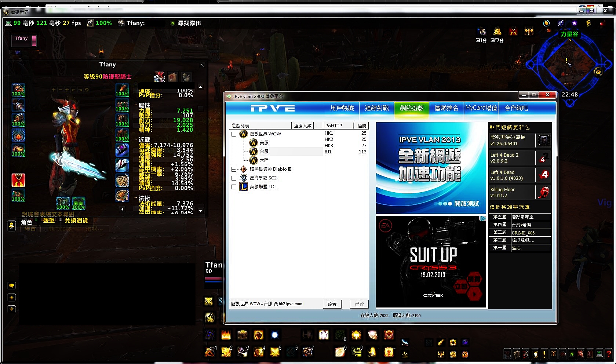The image size is (616, 364).
Task: Select action bar slot 1 ability
Action: coord(210,352)
